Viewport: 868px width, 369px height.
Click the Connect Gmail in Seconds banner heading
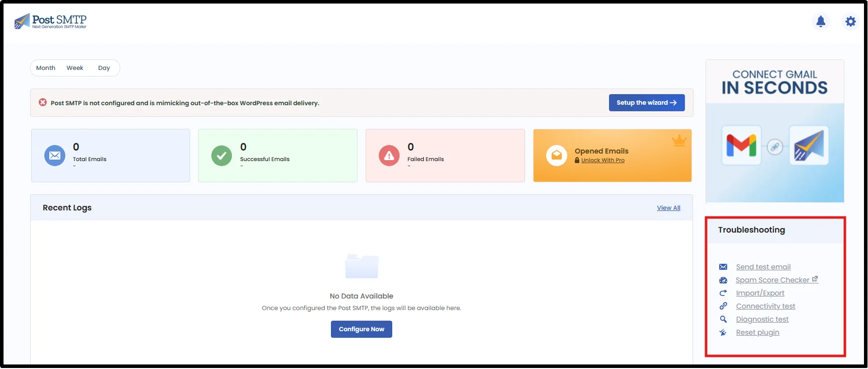[774, 83]
